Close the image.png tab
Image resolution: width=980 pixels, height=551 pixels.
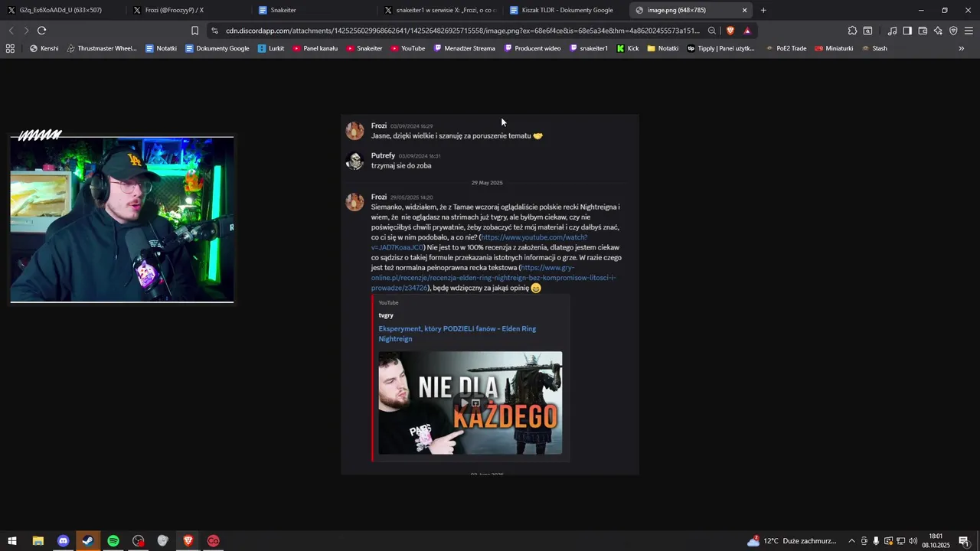click(x=744, y=10)
